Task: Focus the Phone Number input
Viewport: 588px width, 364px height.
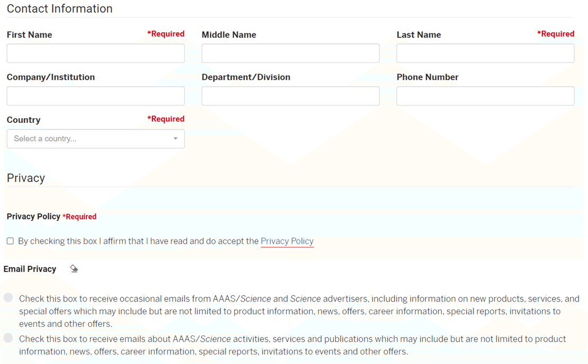Action: 485,96
